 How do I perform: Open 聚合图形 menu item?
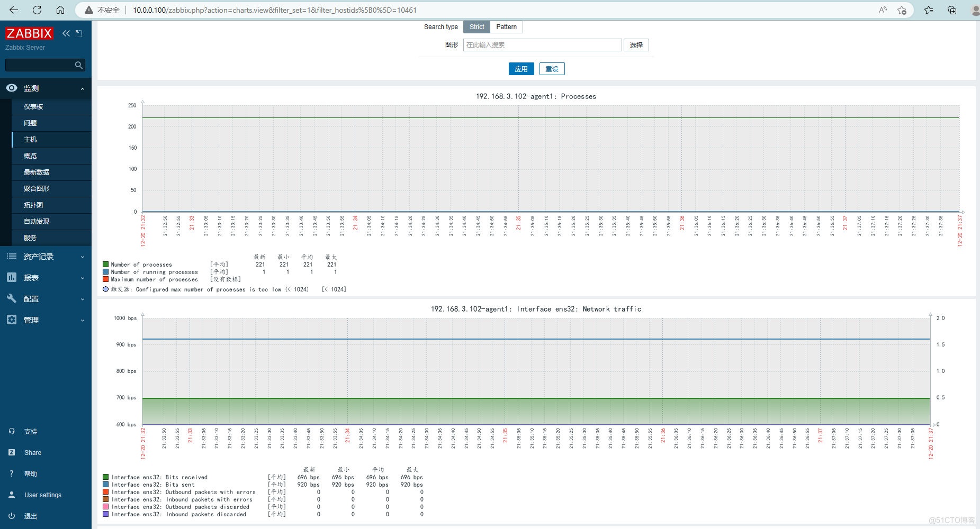coord(51,189)
